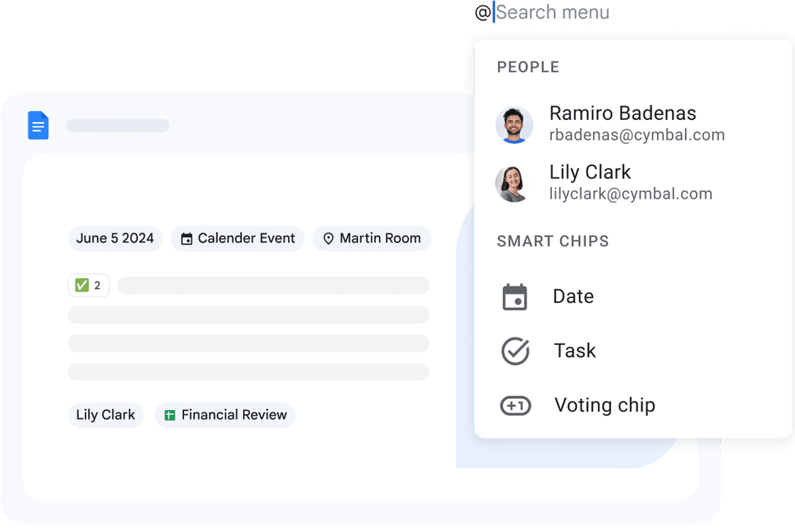This screenshot has height=532, width=795.
Task: Click the Sheets icon in Financial Review chip
Action: click(x=170, y=415)
